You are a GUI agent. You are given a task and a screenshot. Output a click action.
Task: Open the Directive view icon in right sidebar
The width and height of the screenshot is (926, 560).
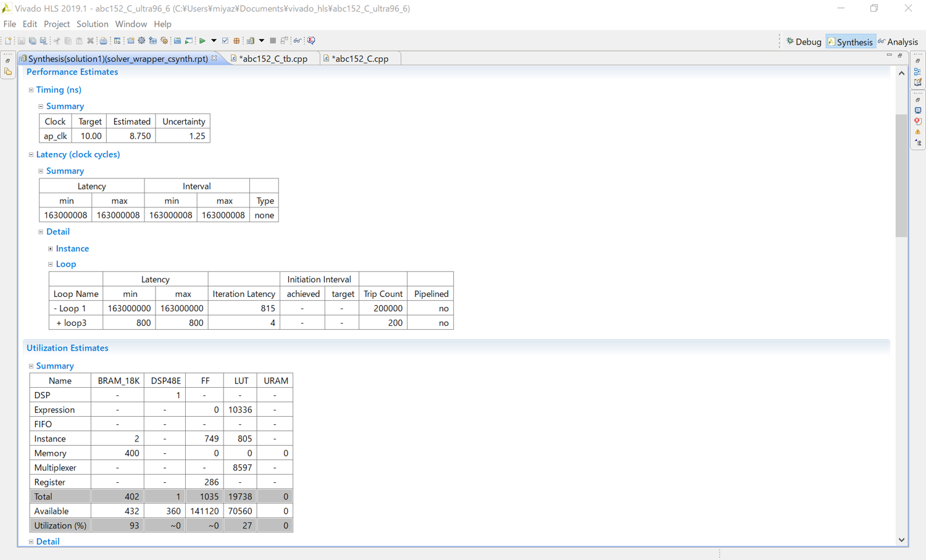click(x=918, y=82)
